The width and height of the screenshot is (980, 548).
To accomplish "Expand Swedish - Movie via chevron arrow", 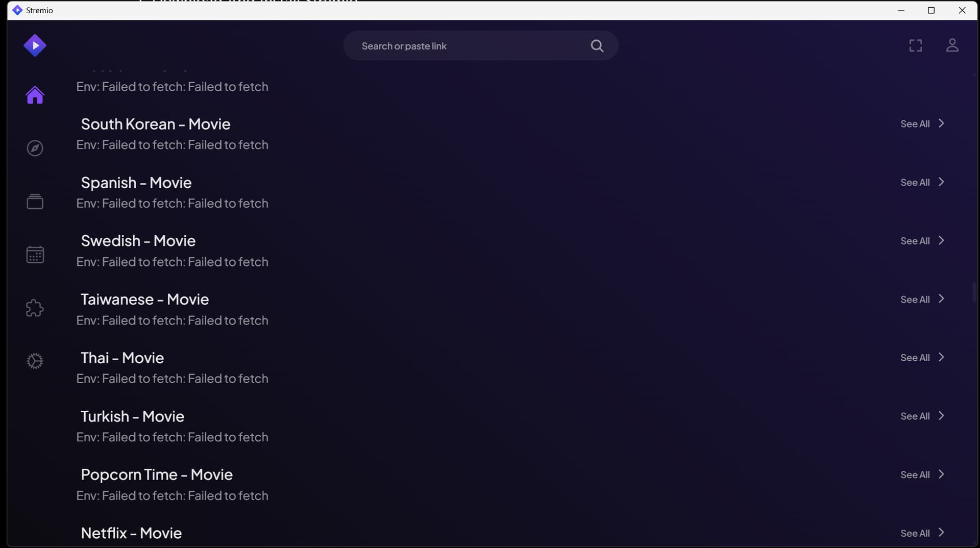I will tap(941, 241).
